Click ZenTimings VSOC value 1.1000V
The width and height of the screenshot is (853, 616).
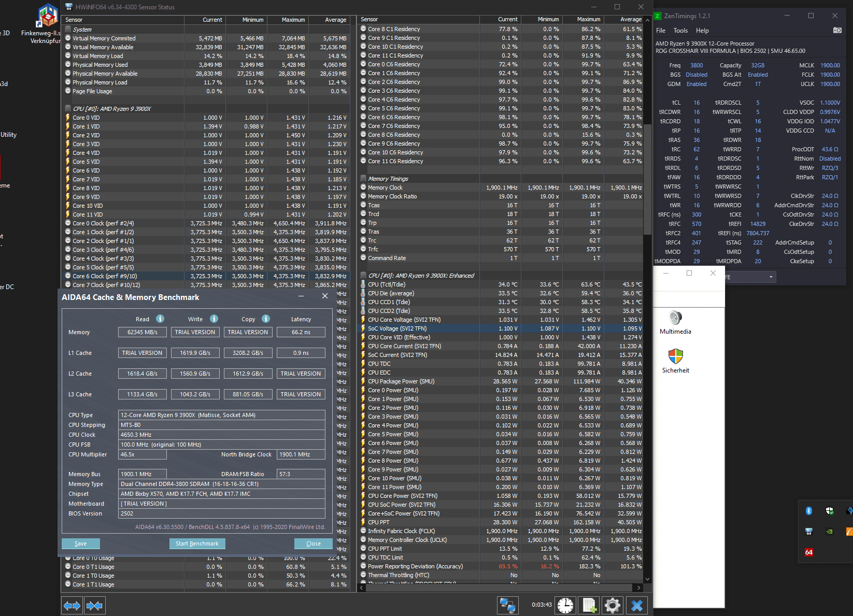[830, 103]
